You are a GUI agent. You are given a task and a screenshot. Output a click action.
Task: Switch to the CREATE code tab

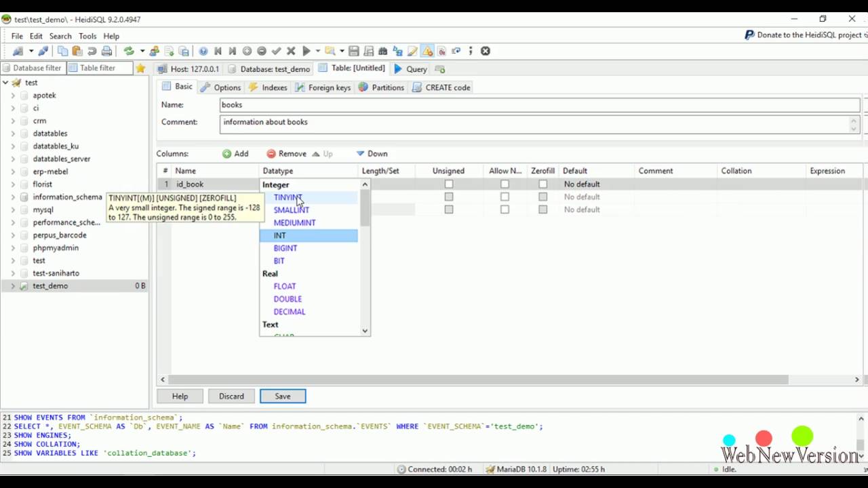(x=441, y=87)
